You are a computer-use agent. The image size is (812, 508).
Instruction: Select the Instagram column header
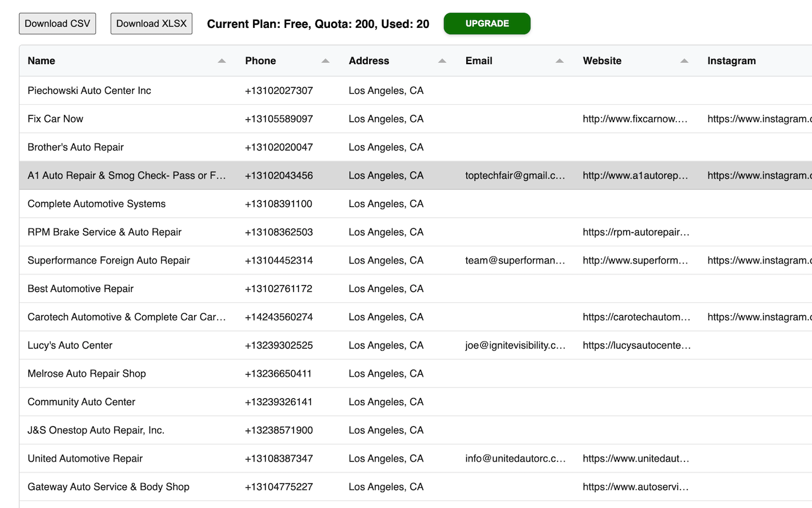pos(731,61)
